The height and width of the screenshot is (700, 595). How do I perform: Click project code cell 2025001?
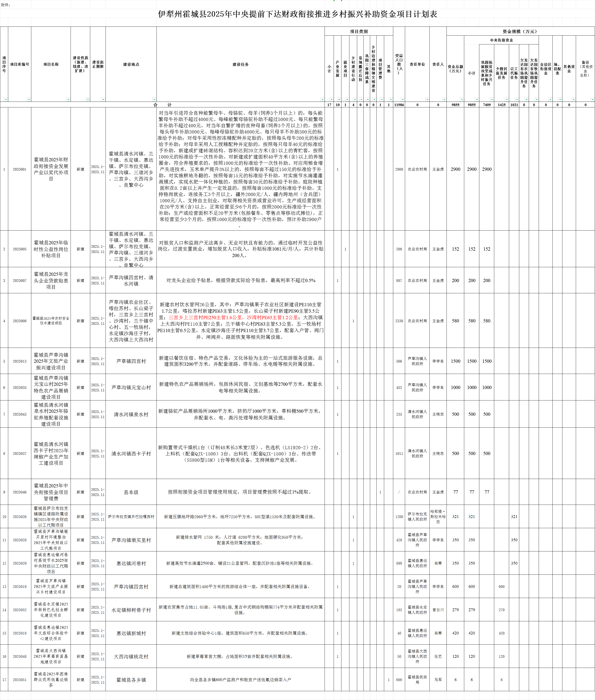[20, 169]
